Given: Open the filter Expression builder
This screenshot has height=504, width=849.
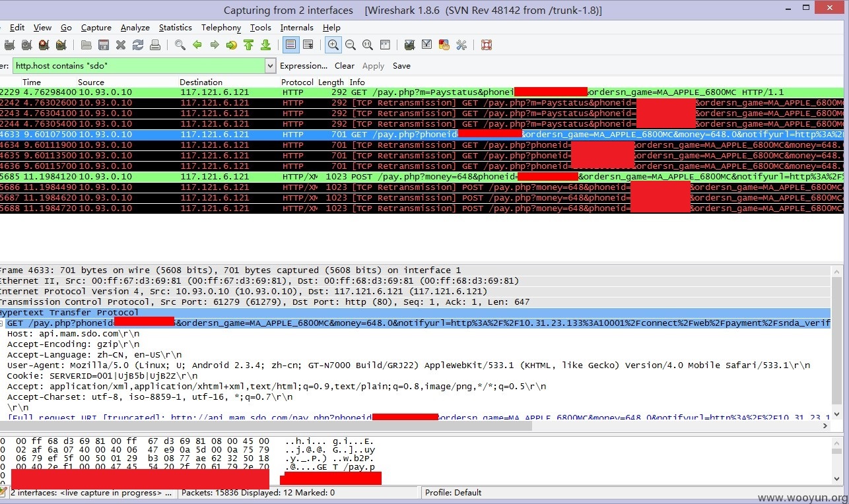Looking at the screenshot, I should pyautogui.click(x=304, y=66).
